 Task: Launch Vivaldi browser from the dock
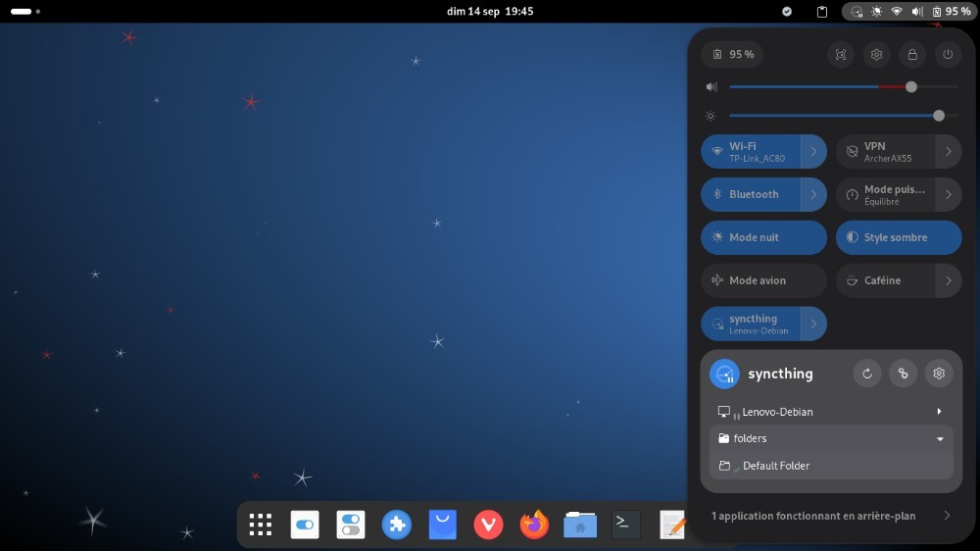[488, 526]
